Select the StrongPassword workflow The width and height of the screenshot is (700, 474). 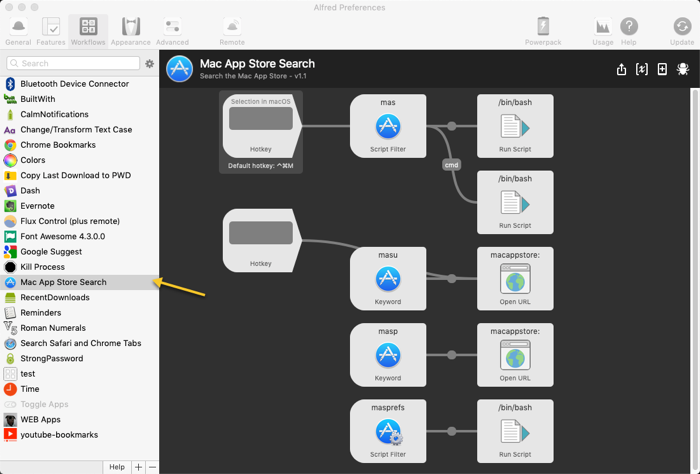coord(79,358)
